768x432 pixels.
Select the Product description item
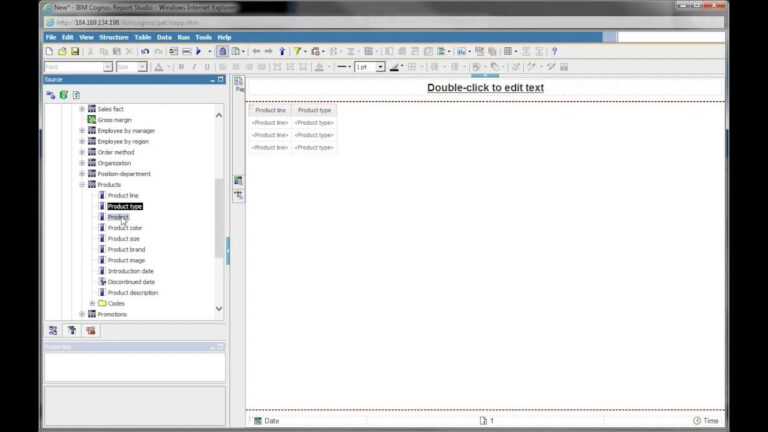coord(133,292)
